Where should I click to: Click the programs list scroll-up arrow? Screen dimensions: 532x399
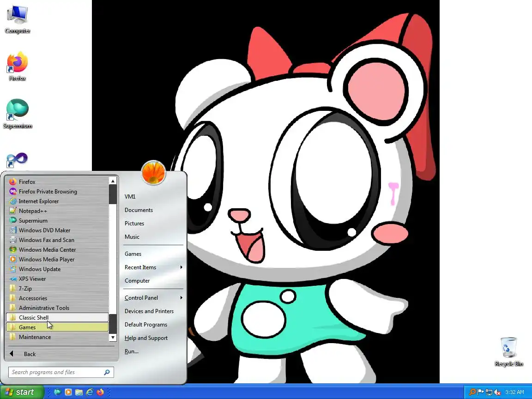click(x=113, y=181)
